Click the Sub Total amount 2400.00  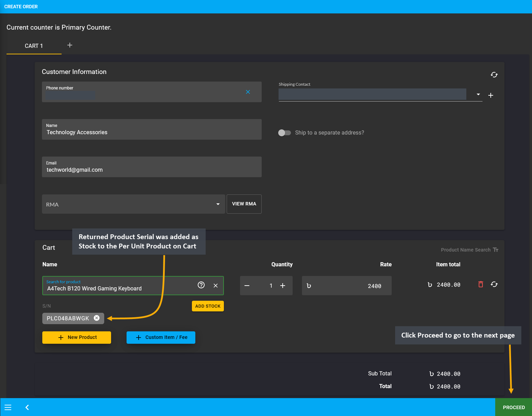[445, 374]
